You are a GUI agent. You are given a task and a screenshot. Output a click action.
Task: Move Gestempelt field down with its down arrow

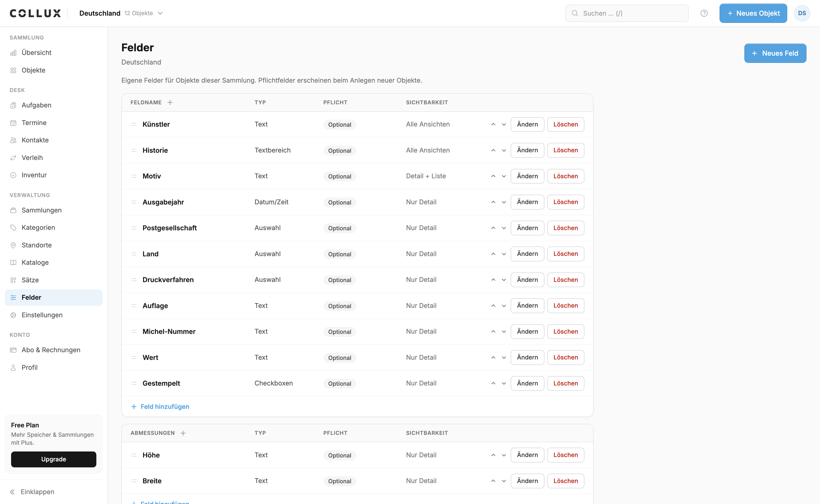[504, 383]
